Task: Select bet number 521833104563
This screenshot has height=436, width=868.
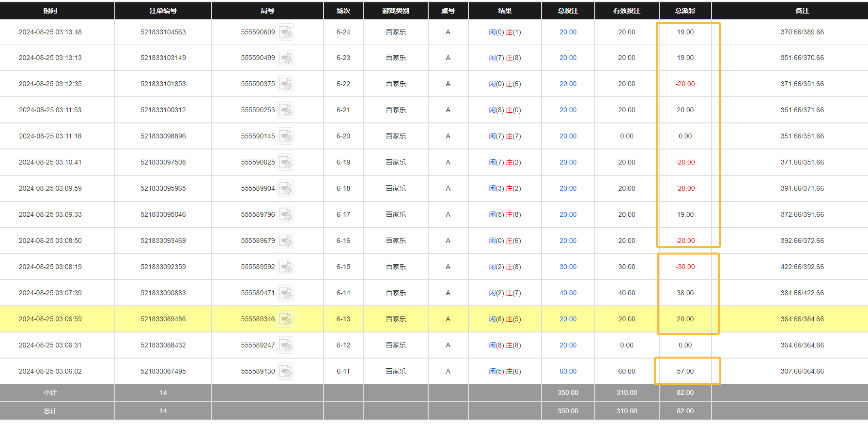Action: pyautogui.click(x=163, y=32)
